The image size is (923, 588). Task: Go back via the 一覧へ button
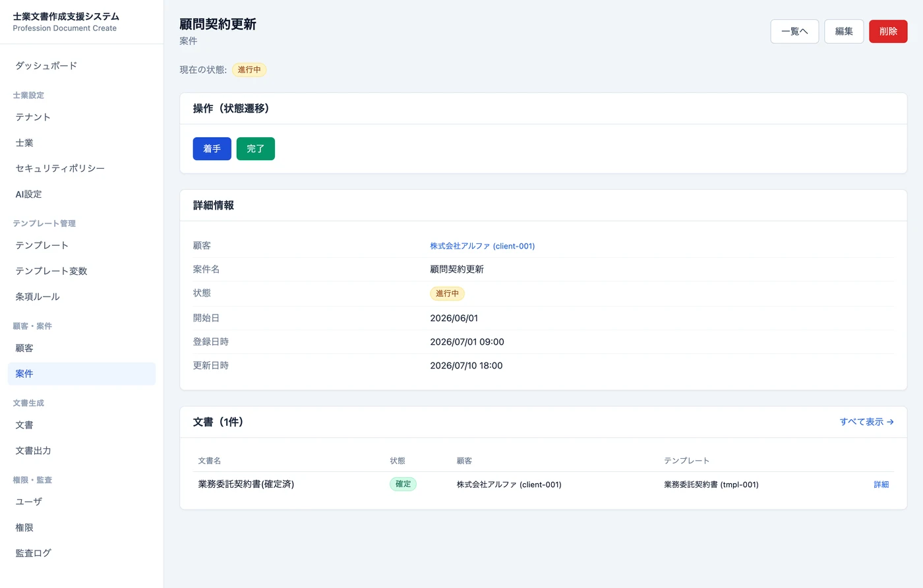pos(794,32)
